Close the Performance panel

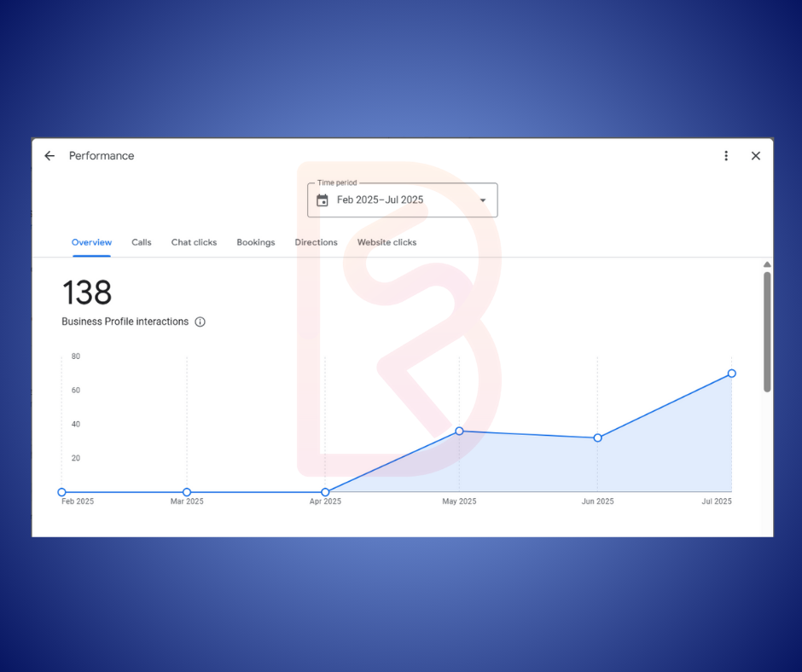tap(755, 156)
